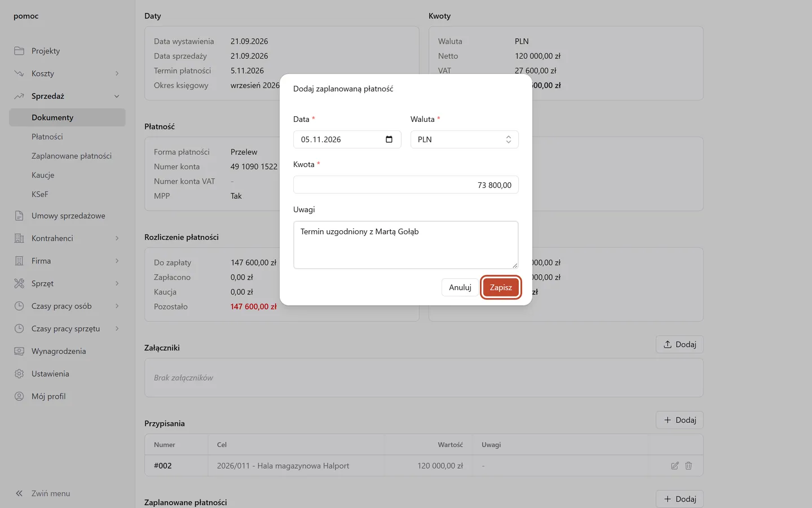Click the Projekty folder icon in the sidebar
This screenshot has height=508, width=812.
click(19, 51)
